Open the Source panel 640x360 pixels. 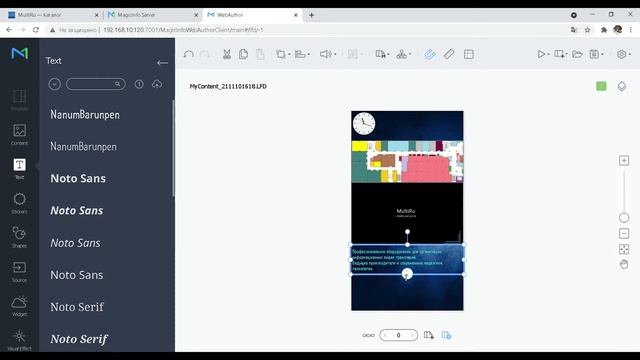[19, 271]
